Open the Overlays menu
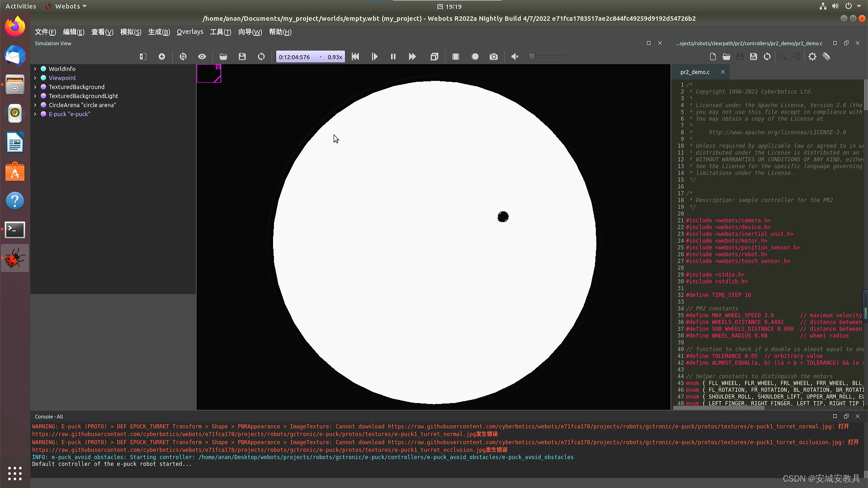 coord(190,32)
